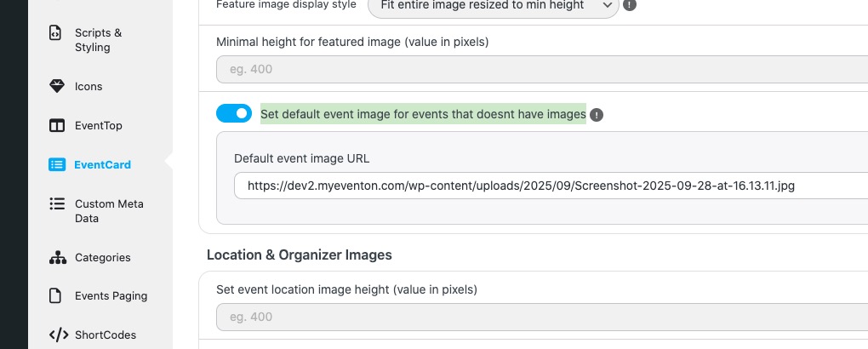Image resolution: width=868 pixels, height=349 pixels.
Task: Click the Scripts & Styling code icon
Action: [x=56, y=33]
